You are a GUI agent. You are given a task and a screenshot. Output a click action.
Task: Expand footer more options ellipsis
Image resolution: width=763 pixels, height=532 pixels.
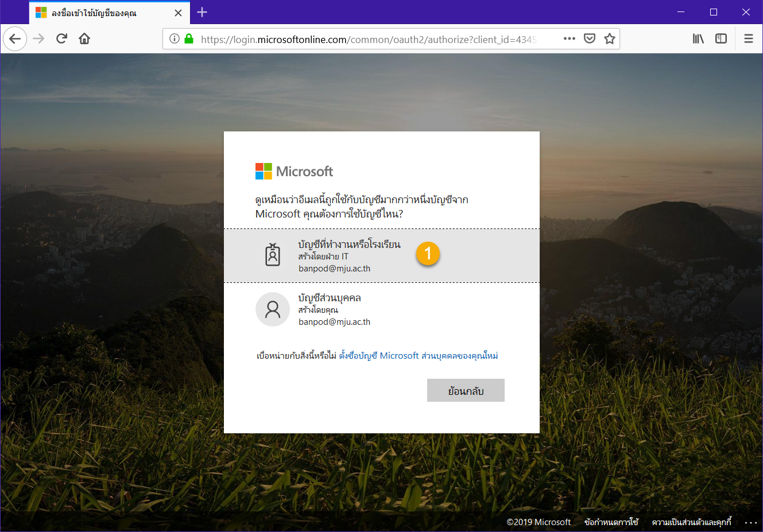coord(750,523)
